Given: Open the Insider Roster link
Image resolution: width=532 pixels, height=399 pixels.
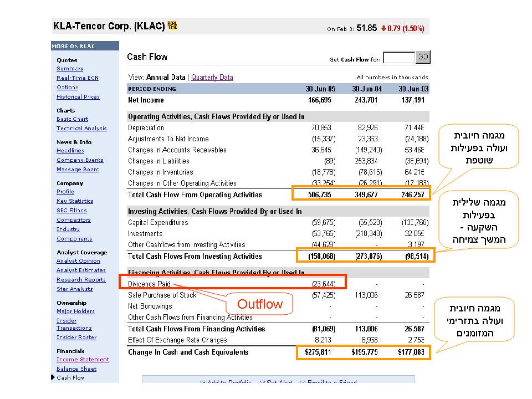Looking at the screenshot, I should coord(76,337).
